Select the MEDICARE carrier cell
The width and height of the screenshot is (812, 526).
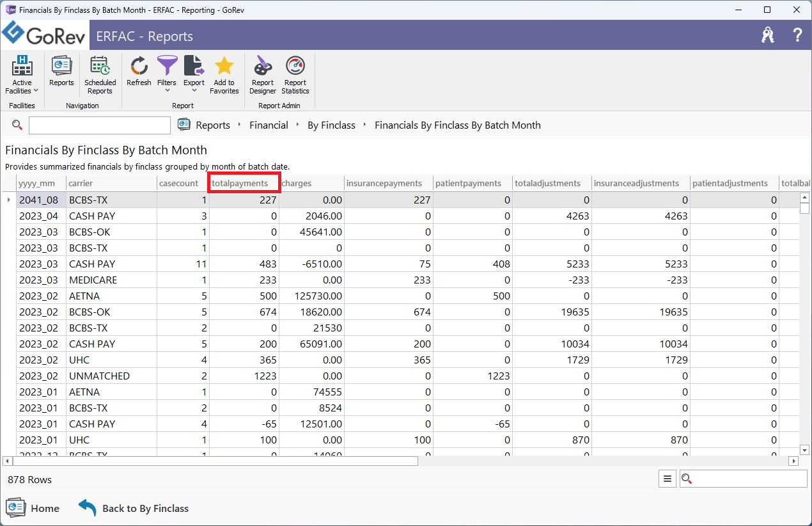111,280
